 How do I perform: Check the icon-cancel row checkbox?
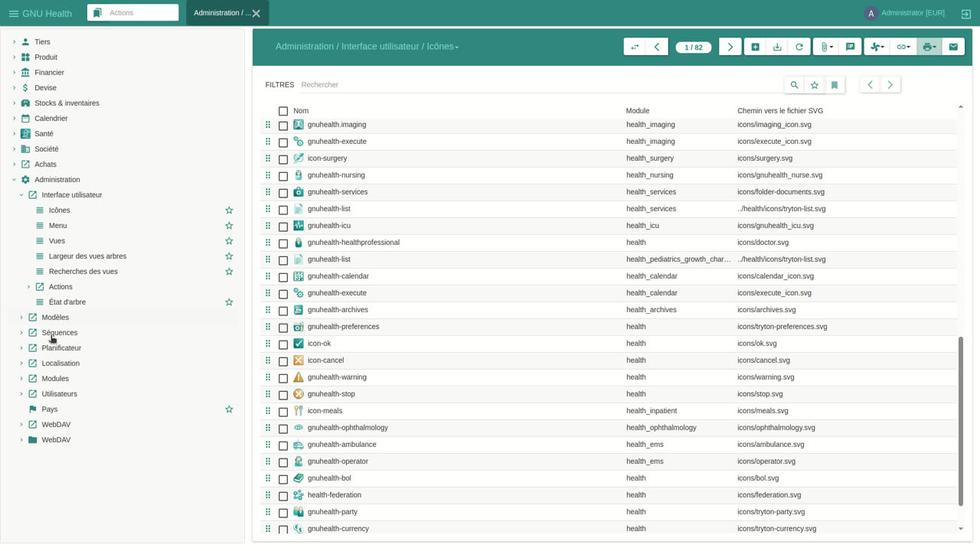click(283, 361)
